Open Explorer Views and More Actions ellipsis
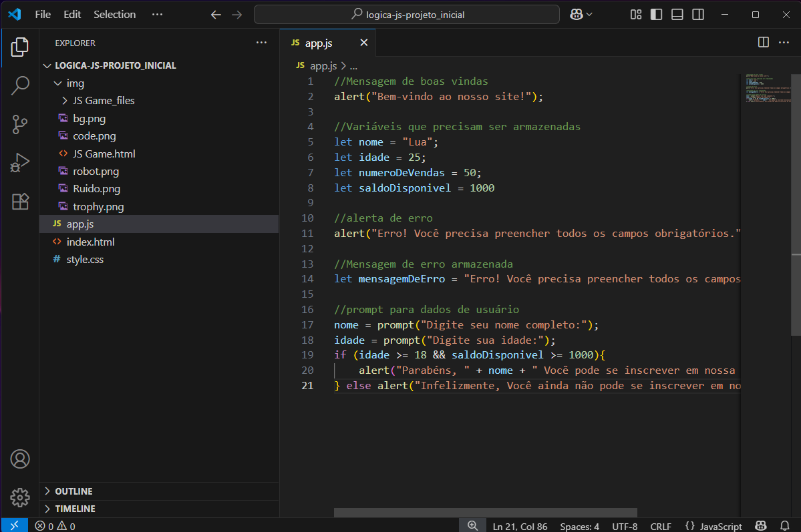Image resolution: width=801 pixels, height=532 pixels. click(261, 43)
